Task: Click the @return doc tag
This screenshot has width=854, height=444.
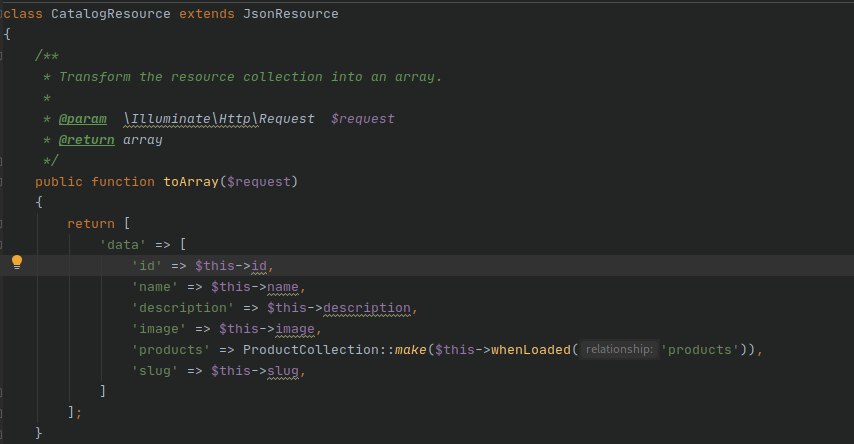Action: pos(87,140)
